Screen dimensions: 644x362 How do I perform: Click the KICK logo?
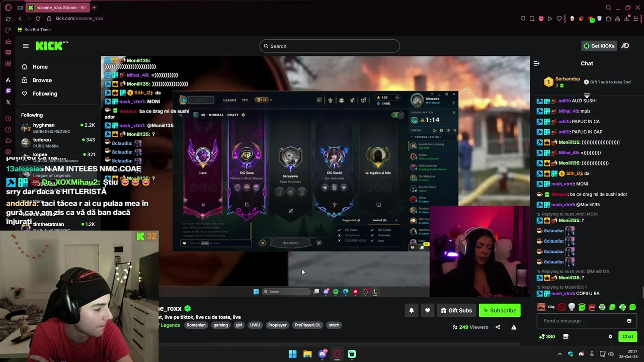click(51, 46)
